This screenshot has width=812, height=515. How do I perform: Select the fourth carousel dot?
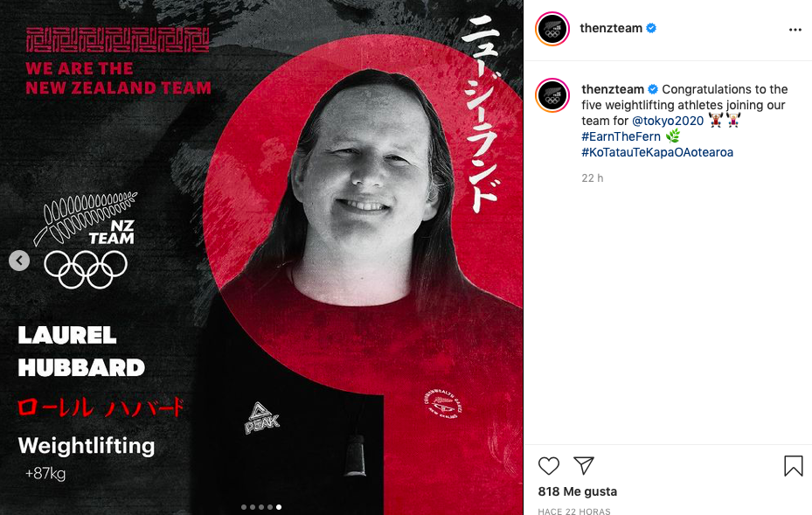pos(270,507)
